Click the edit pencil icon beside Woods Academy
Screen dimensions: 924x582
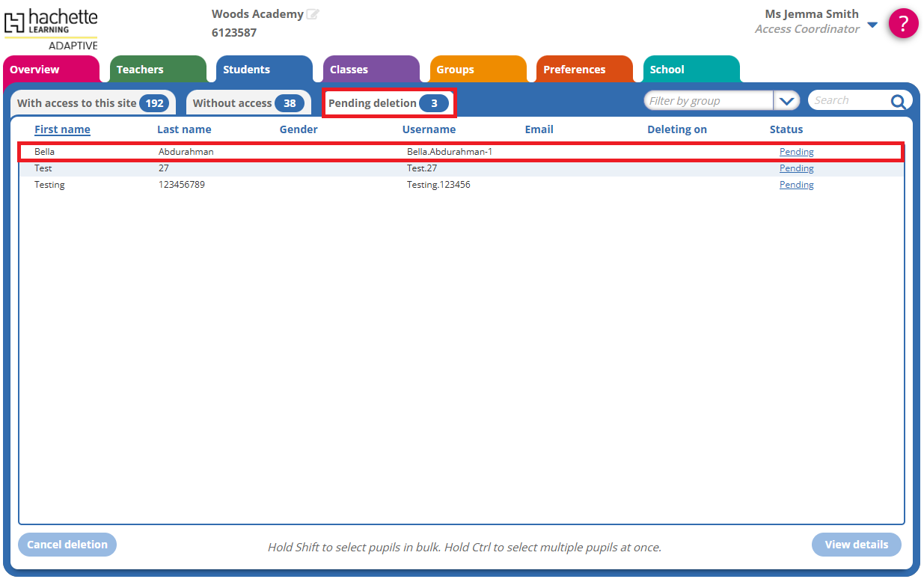tap(313, 14)
